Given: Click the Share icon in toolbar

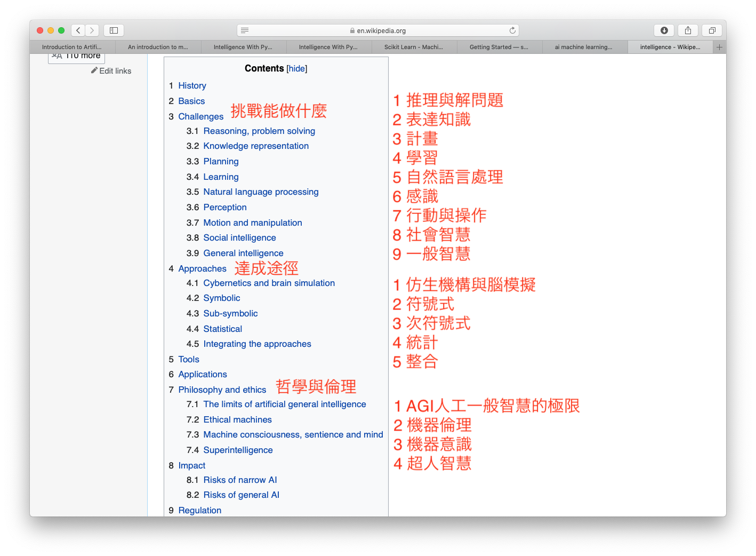Looking at the screenshot, I should point(688,30).
